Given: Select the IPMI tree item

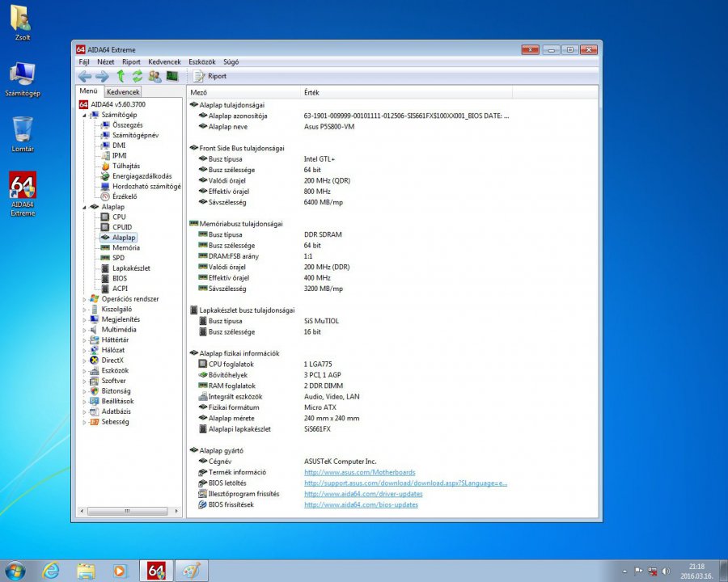Looking at the screenshot, I should [120, 155].
